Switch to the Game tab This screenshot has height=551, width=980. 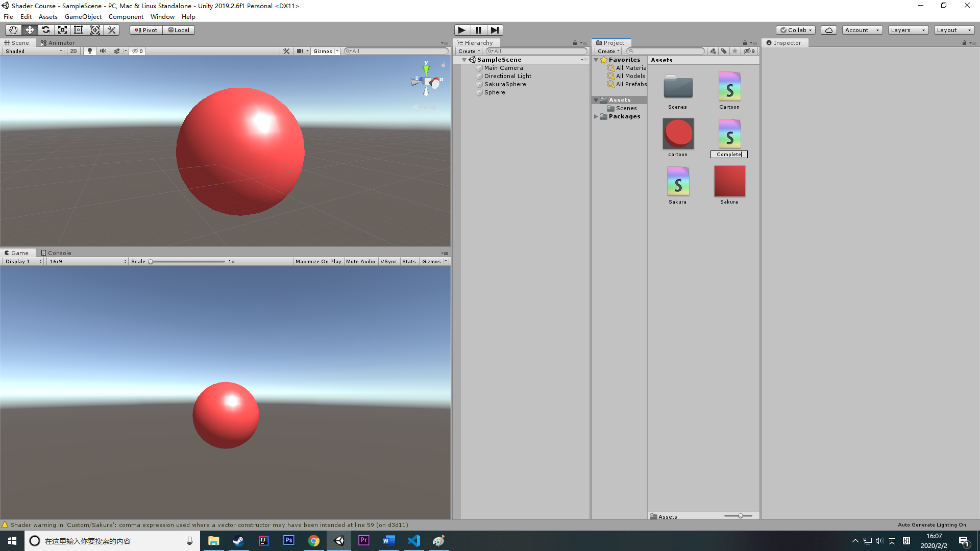click(x=17, y=253)
